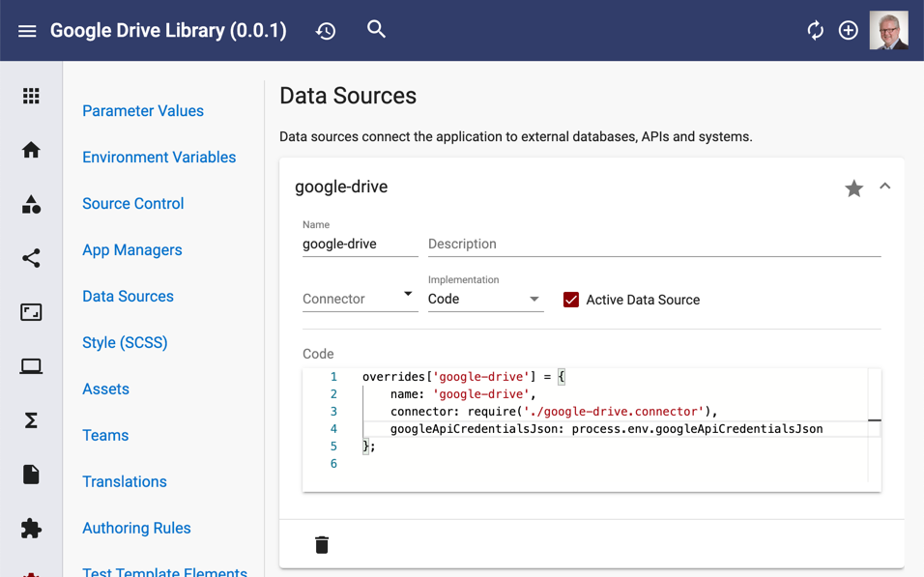
Task: Open the sigma functions icon in sidebar
Action: [31, 420]
